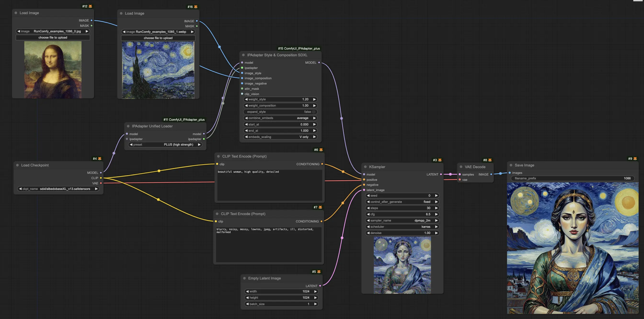Image resolution: width=644 pixels, height=319 pixels.
Task: Click choose file to upload under Mona Lisa
Action: pos(53,37)
